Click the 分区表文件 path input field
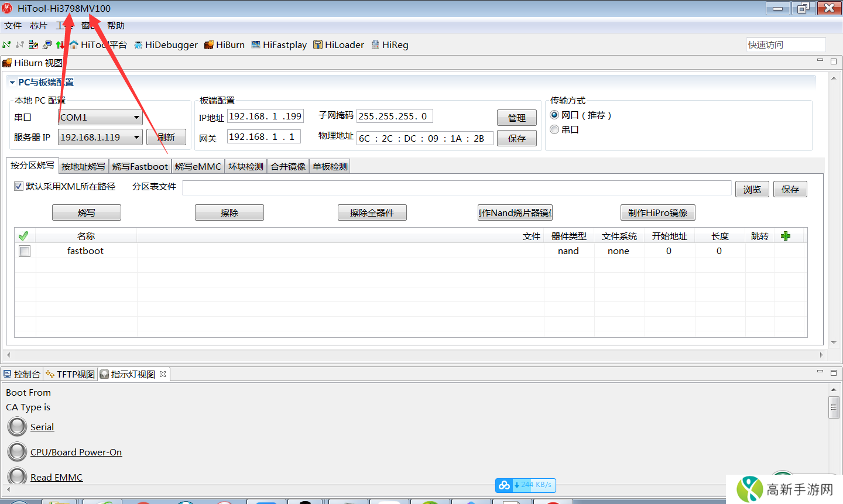Image resolution: width=843 pixels, height=504 pixels. coord(457,188)
